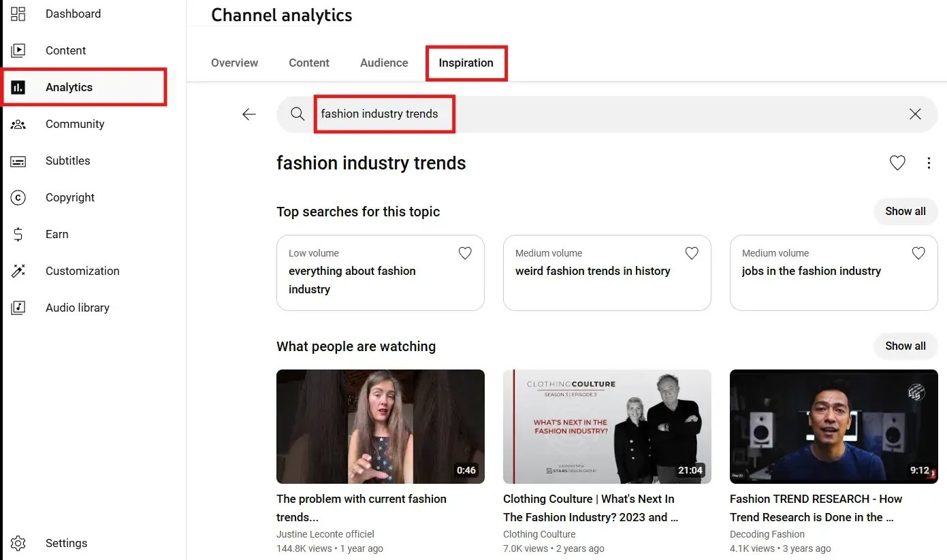Open the Audio library icon
Image resolution: width=947 pixels, height=560 pixels.
18,308
